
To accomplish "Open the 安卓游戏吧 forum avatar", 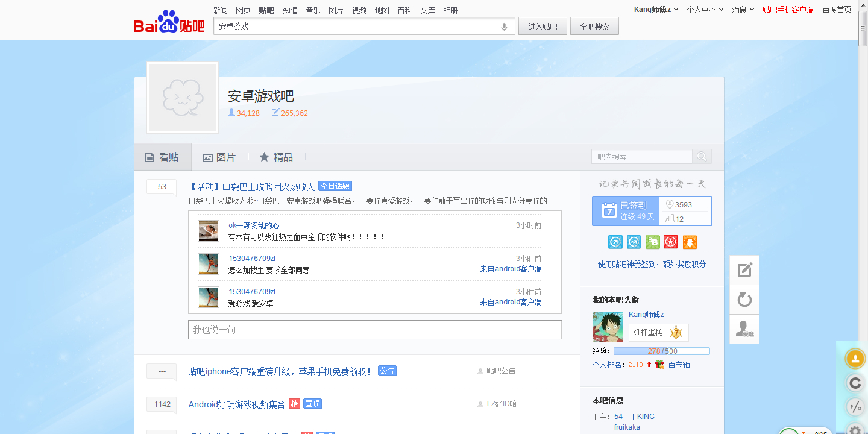I will tap(183, 98).
